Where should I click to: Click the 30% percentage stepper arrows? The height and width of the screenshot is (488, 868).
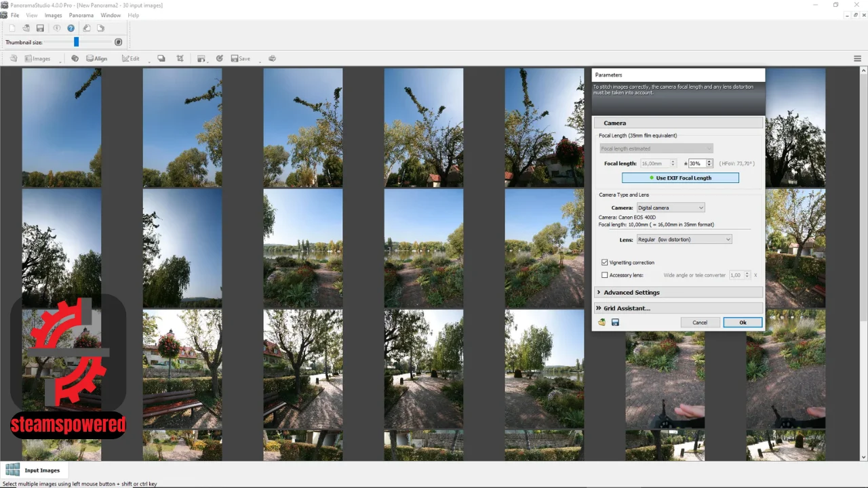coord(709,163)
